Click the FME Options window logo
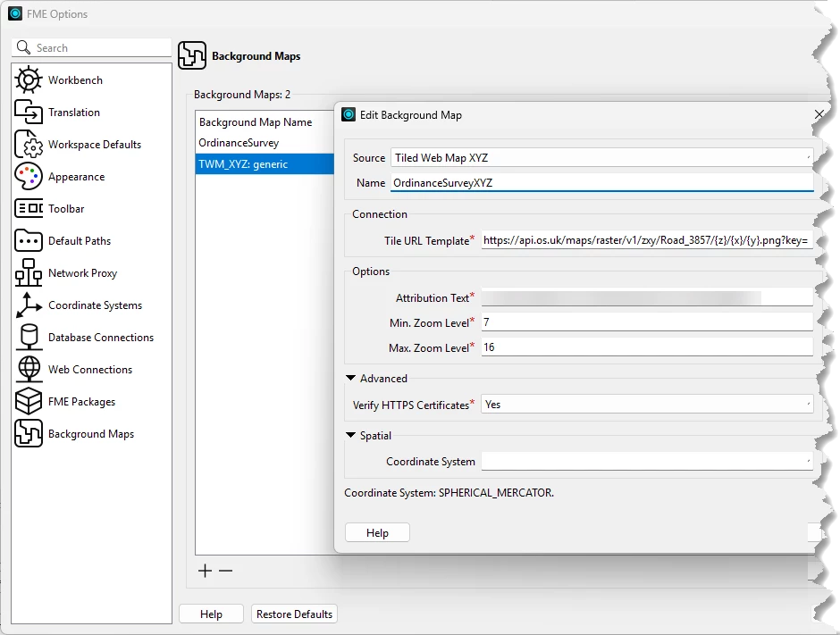840x635 pixels. coord(15,14)
